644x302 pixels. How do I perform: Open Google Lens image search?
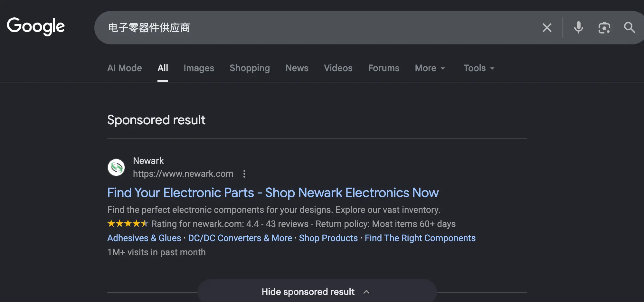pyautogui.click(x=604, y=28)
